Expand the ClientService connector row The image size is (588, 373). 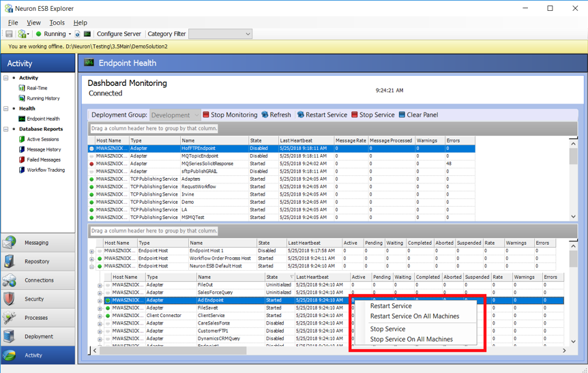(100, 316)
